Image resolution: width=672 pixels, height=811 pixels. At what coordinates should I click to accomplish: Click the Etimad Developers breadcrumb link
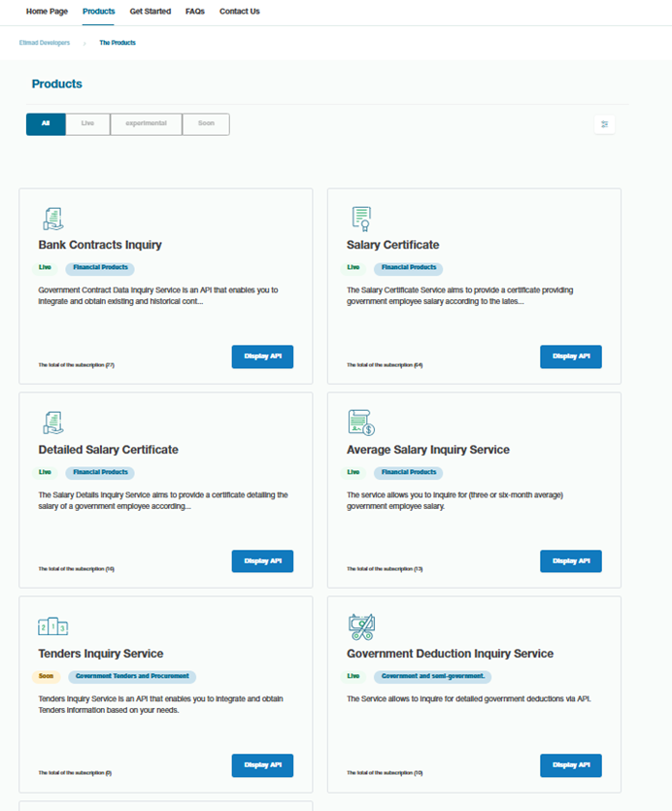(45, 43)
